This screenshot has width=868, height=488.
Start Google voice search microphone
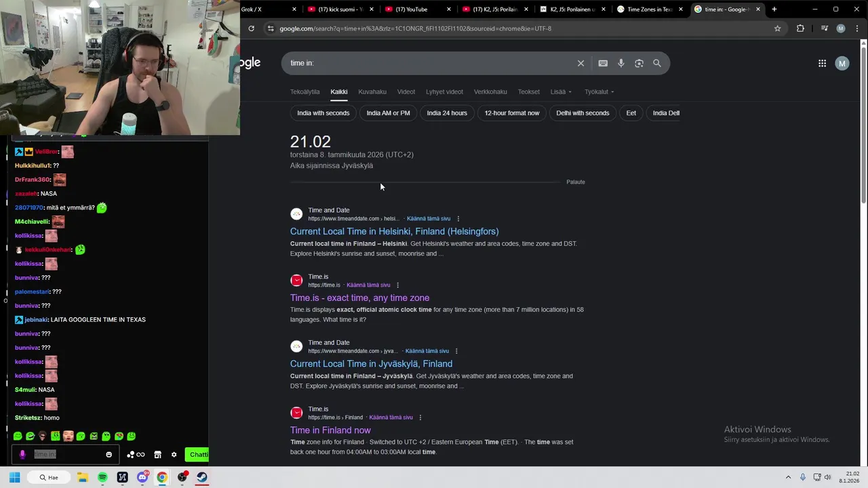[x=621, y=63]
